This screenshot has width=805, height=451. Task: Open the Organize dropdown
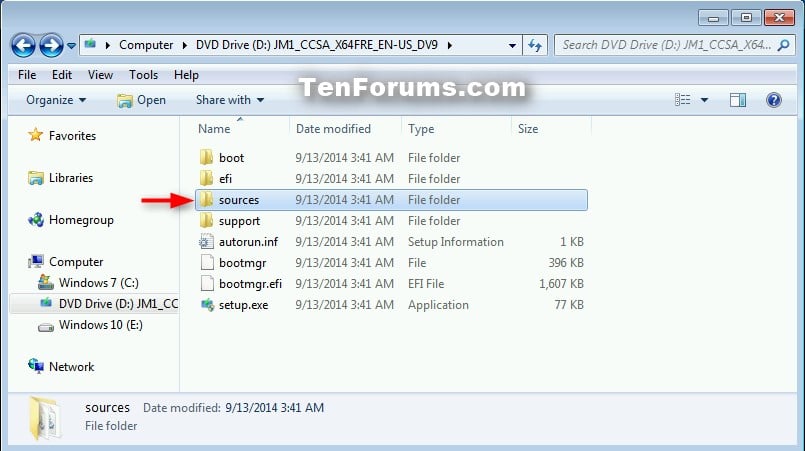pos(56,100)
